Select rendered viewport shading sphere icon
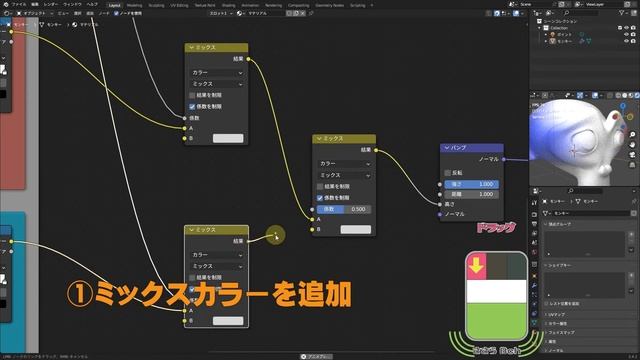Image resolution: width=640 pixels, height=360 pixels. pyautogui.click(x=636, y=95)
